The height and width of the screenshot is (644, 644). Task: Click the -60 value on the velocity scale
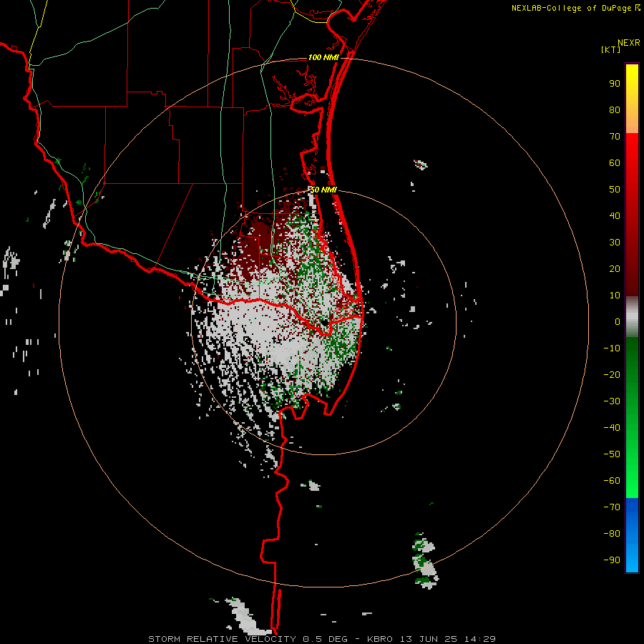pos(612,481)
